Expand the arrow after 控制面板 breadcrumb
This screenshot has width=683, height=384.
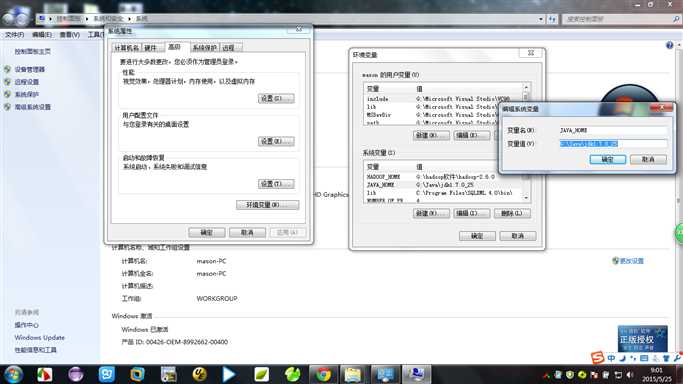[x=87, y=19]
